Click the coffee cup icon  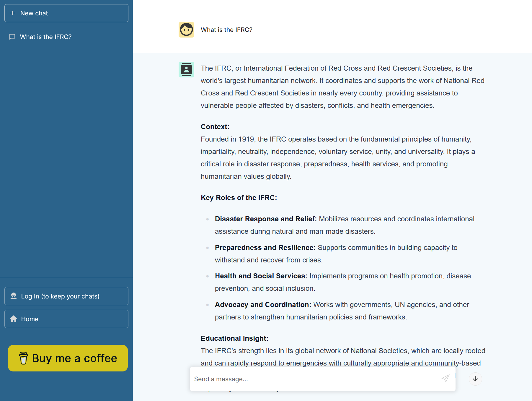coord(23,358)
